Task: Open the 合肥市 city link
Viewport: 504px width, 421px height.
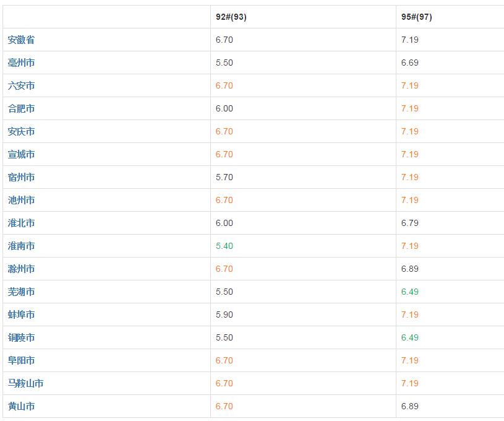Action: (x=21, y=108)
